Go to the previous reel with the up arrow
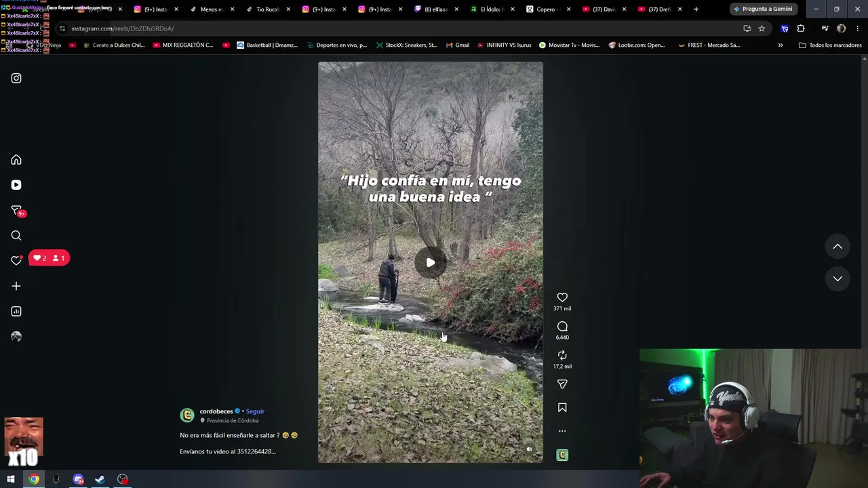This screenshot has width=868, height=488. [837, 247]
